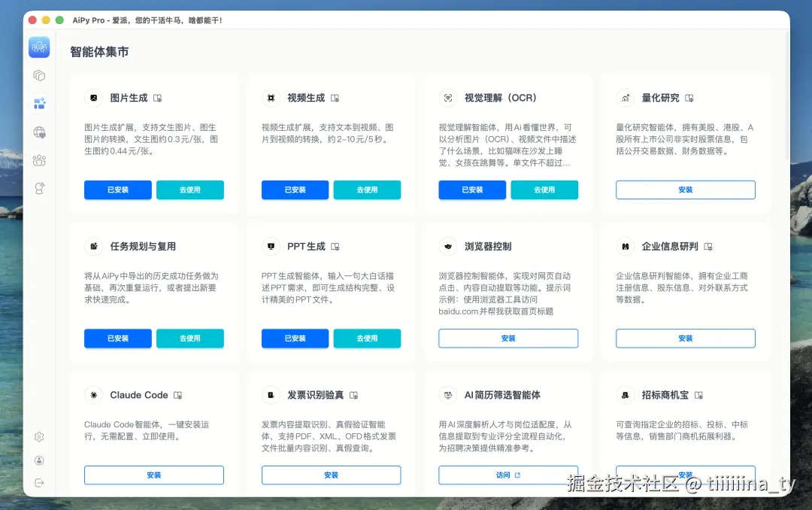Click the logout arrow at sidebar bottom
The width and height of the screenshot is (812, 510).
(39, 483)
